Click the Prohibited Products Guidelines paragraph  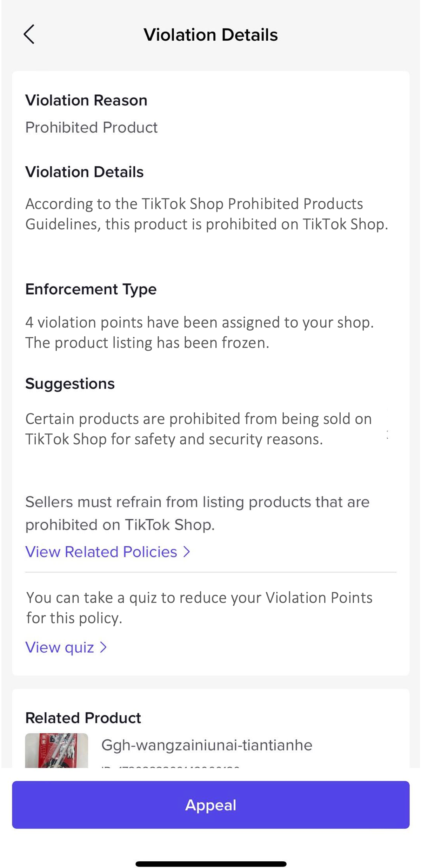(207, 214)
